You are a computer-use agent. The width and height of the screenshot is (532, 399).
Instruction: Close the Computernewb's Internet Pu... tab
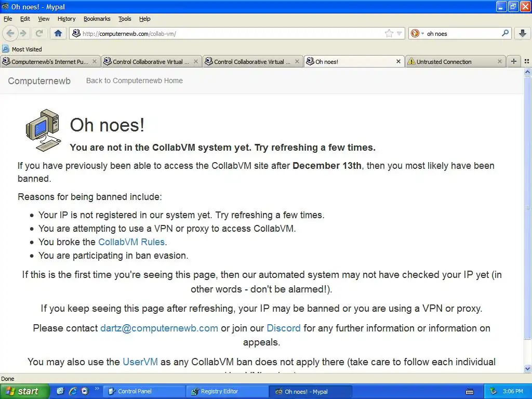[x=95, y=61]
